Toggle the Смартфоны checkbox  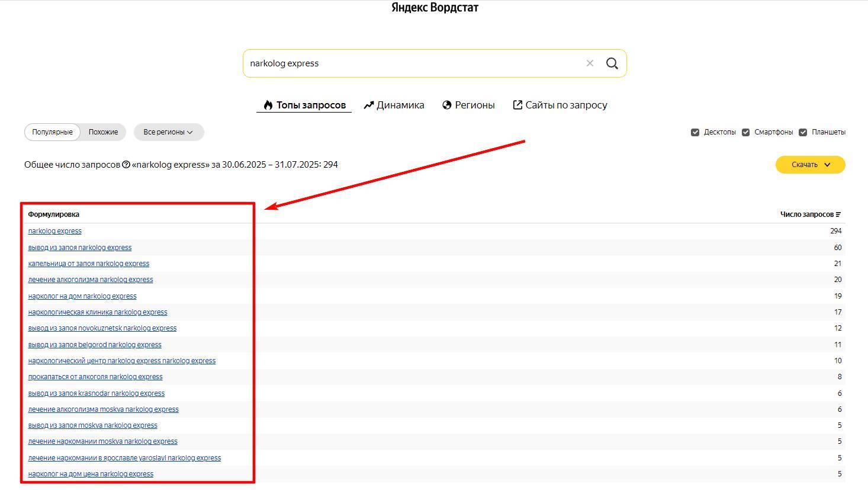(x=745, y=132)
